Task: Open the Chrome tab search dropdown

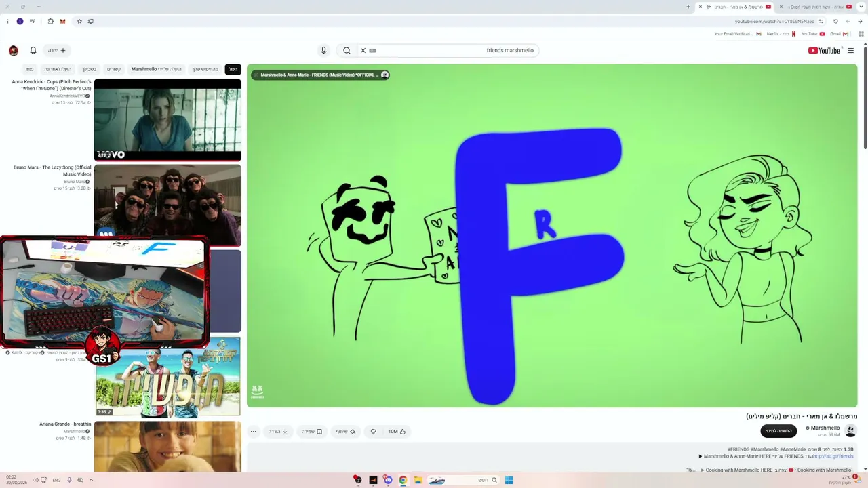Action: tap(861, 7)
